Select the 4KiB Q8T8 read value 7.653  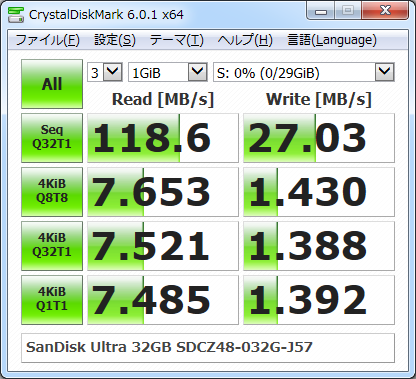(163, 192)
